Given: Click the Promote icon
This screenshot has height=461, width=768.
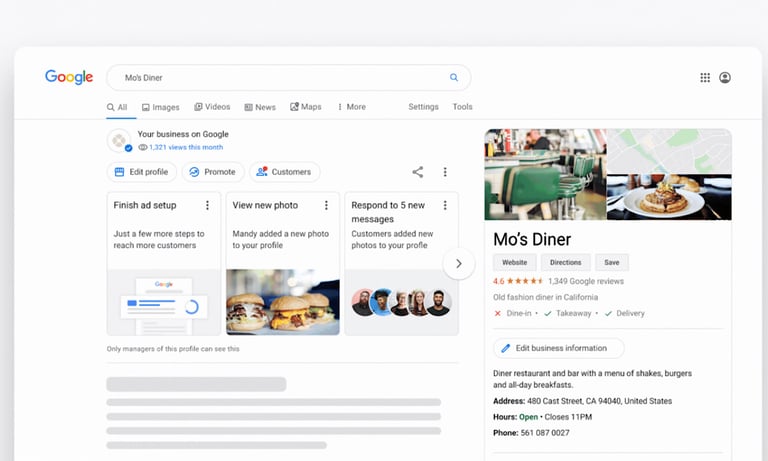Looking at the screenshot, I should tap(194, 172).
